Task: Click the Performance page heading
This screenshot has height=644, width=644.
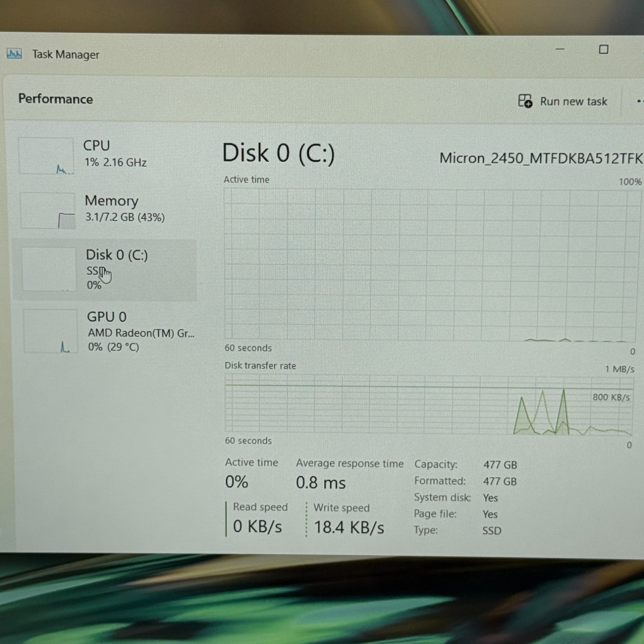Action: [55, 99]
